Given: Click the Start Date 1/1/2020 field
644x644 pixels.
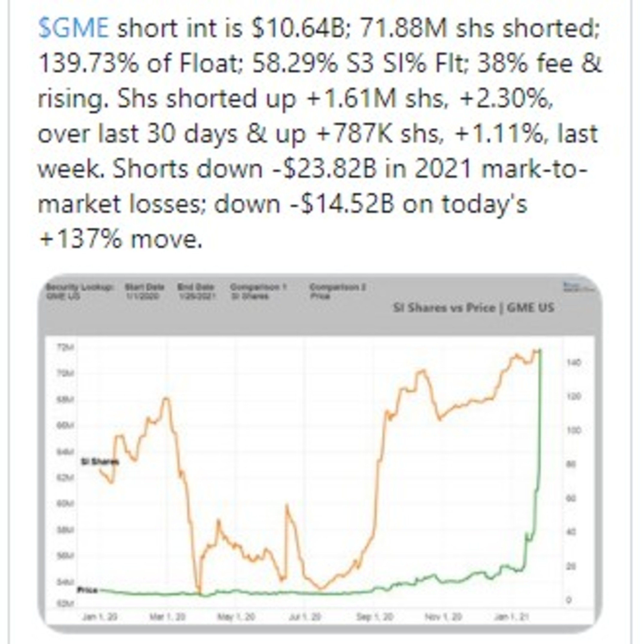Looking at the screenshot, I should pyautogui.click(x=144, y=292).
